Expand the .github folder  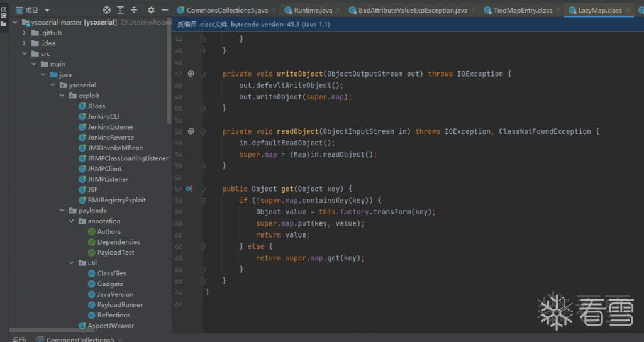coord(25,33)
